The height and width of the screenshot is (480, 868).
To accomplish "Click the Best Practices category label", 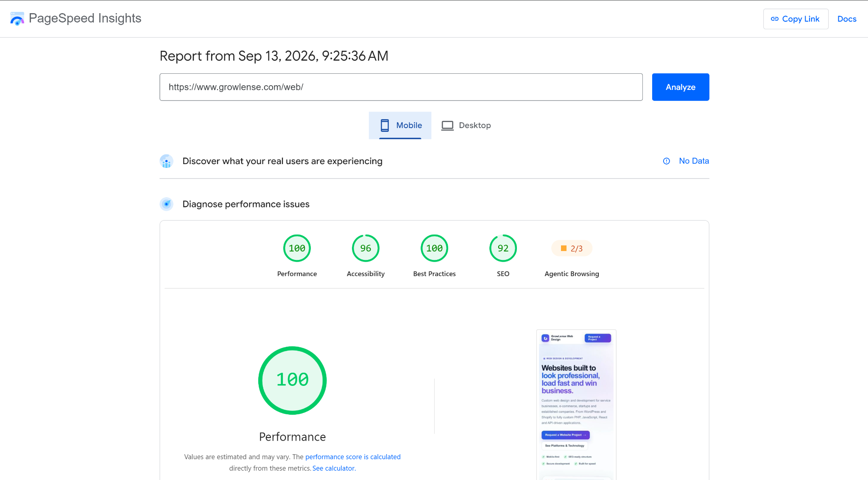I will pyautogui.click(x=434, y=274).
